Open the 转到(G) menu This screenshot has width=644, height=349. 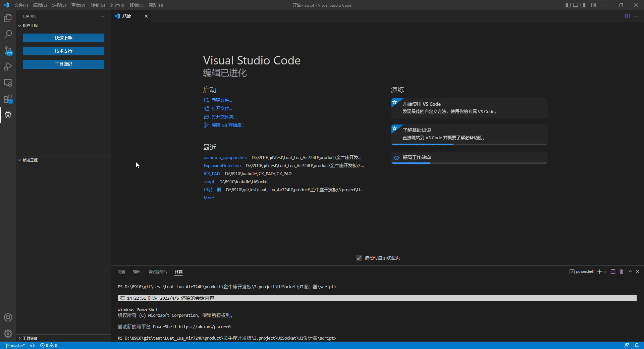(98, 5)
